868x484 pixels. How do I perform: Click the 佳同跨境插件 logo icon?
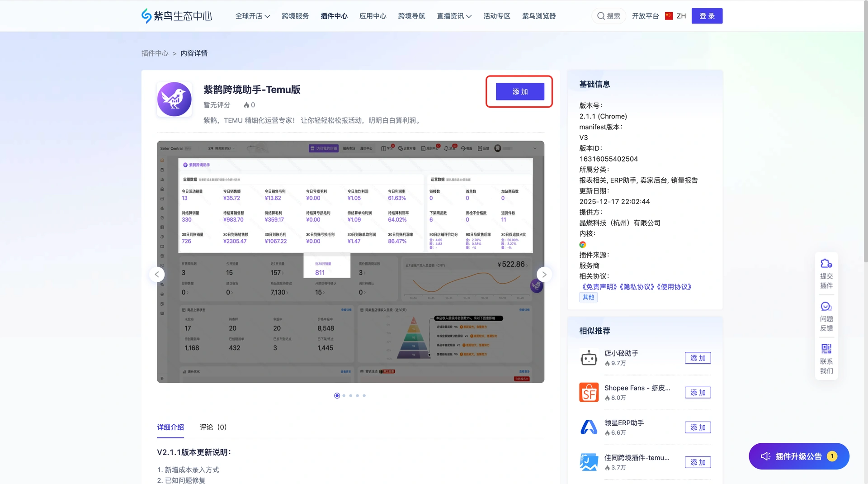[x=589, y=462]
